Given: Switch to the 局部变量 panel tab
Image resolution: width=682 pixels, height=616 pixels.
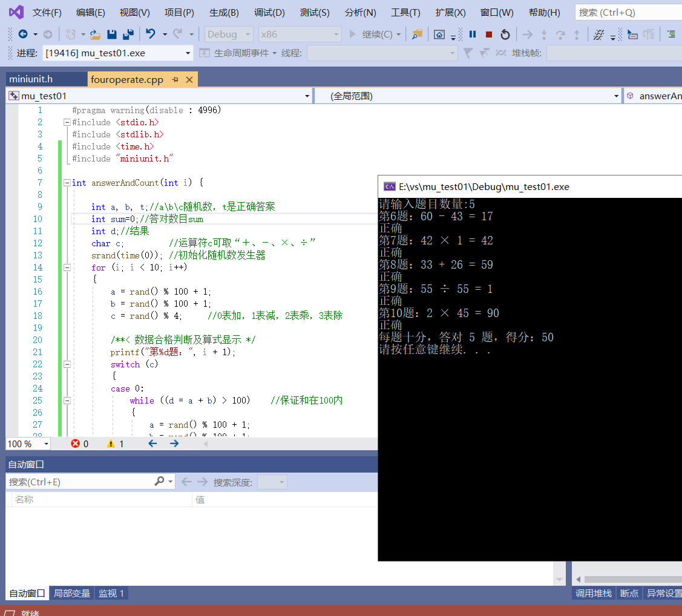Looking at the screenshot, I should (72, 594).
